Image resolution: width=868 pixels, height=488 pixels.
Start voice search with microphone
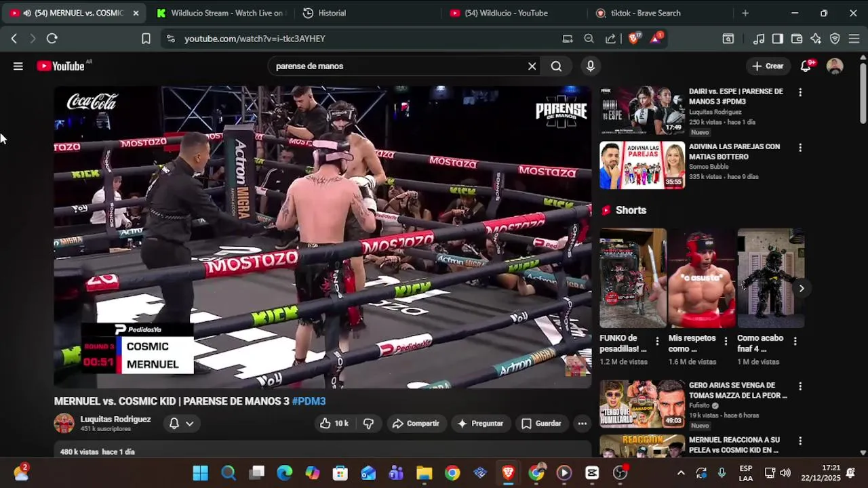[591, 66]
